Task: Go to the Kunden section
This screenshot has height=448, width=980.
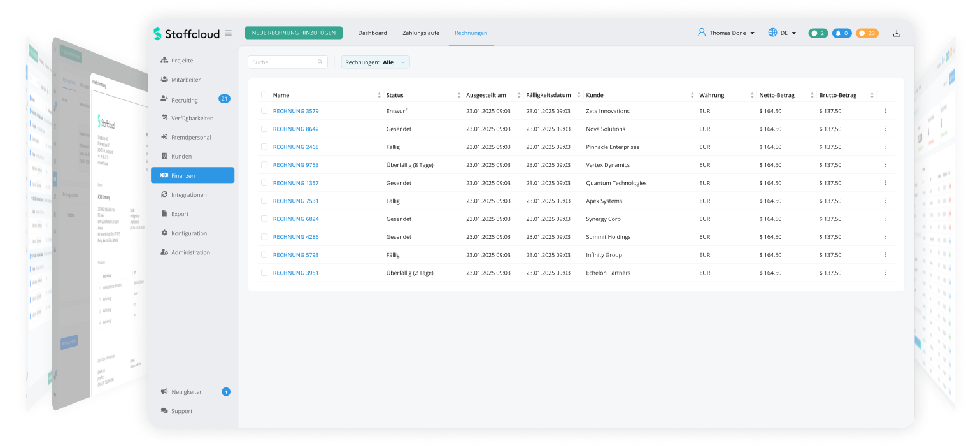Action: 180,156
